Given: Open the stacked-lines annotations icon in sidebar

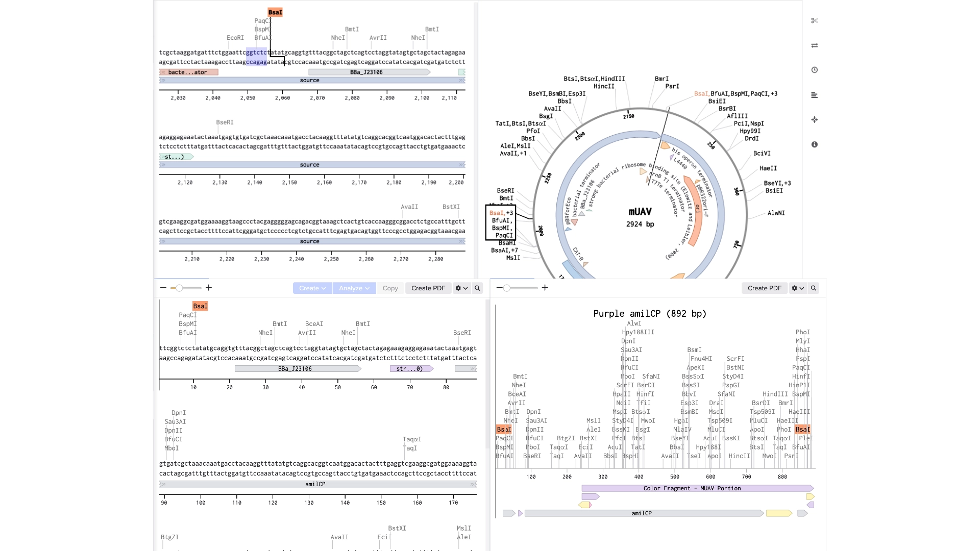Looking at the screenshot, I should [814, 95].
